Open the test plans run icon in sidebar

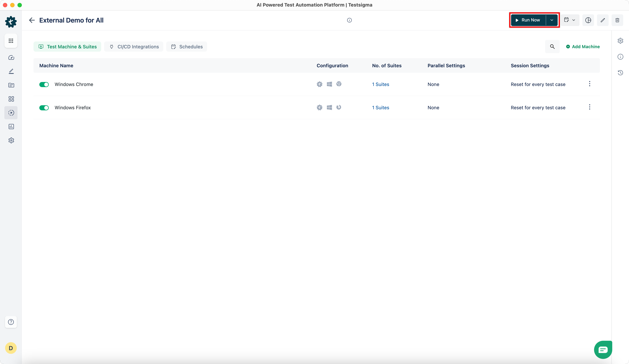click(11, 113)
